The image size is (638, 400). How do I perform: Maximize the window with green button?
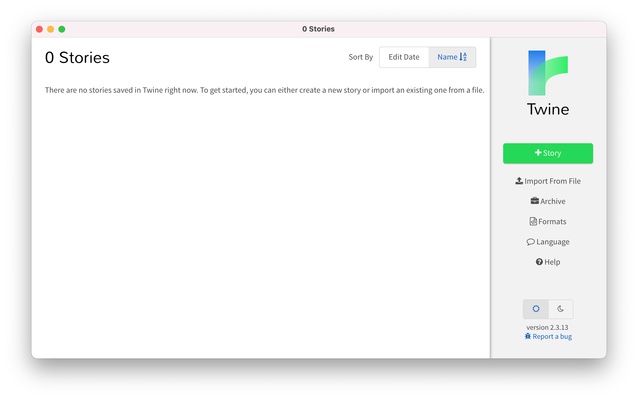point(62,29)
